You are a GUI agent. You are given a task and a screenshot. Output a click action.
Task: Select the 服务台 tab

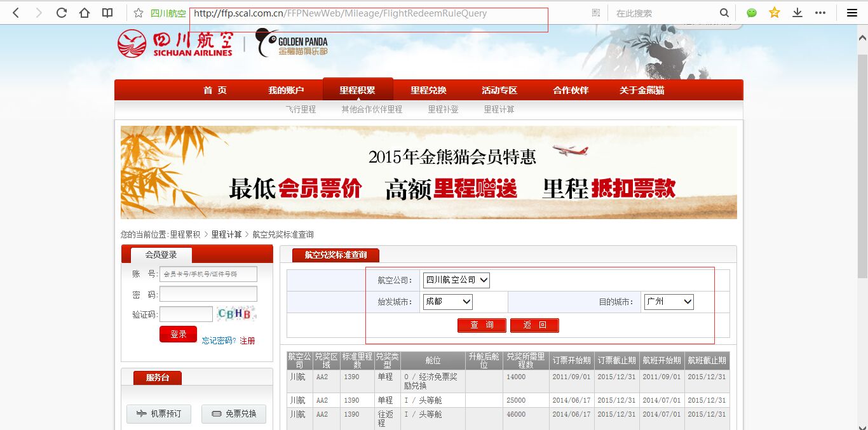point(158,377)
